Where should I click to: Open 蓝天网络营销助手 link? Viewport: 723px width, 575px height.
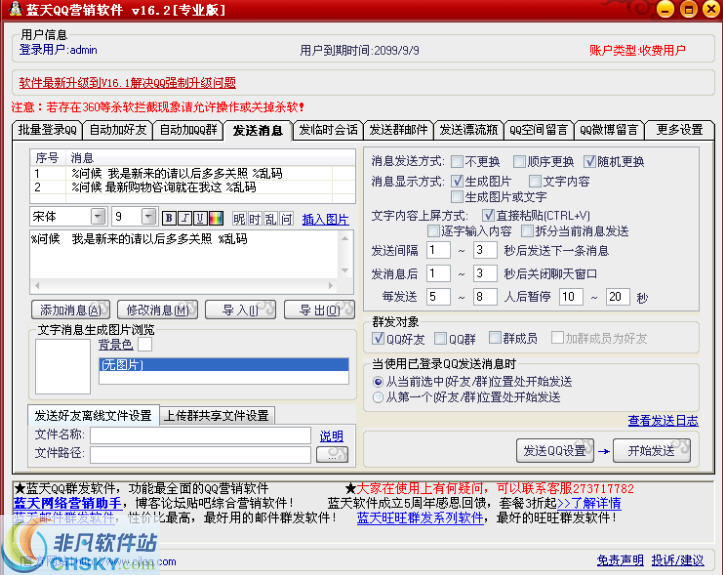68,503
